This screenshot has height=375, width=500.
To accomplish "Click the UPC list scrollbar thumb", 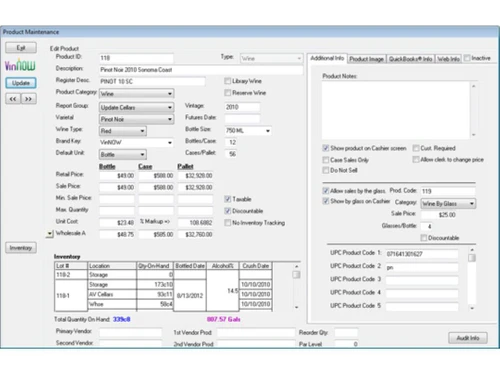I will pos(472,258).
